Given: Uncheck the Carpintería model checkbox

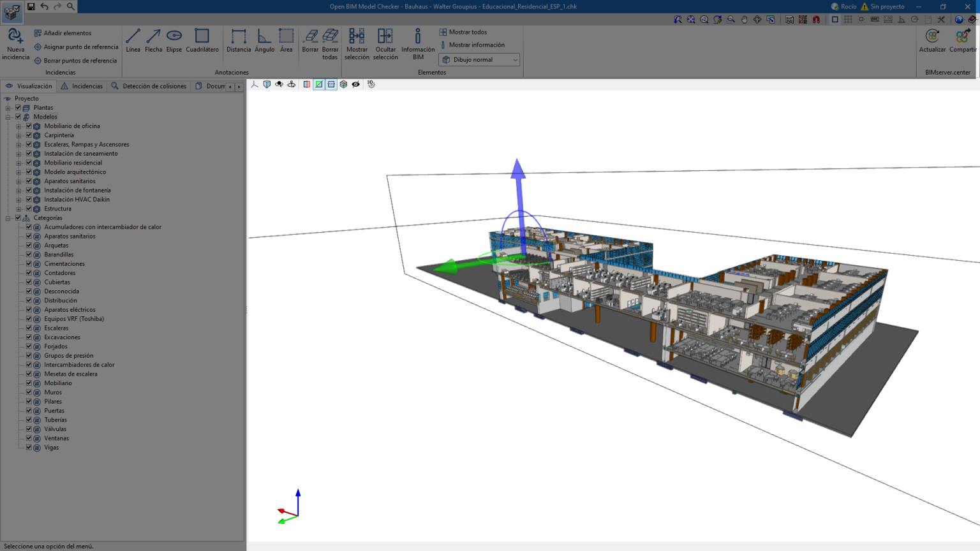Looking at the screenshot, I should click(29, 135).
